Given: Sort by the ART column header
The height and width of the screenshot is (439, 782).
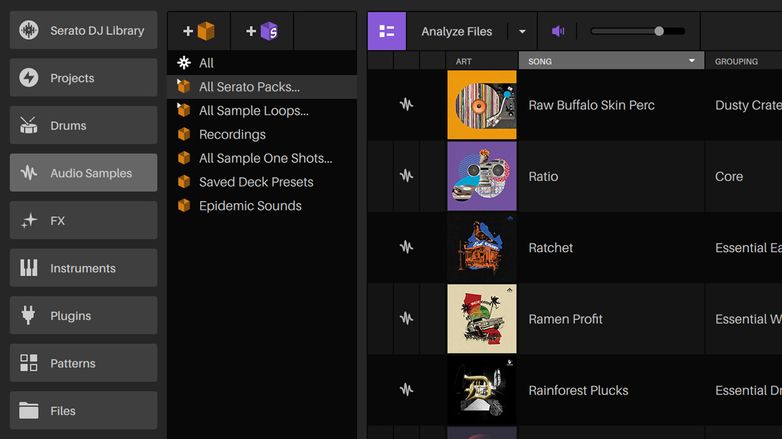Looking at the screenshot, I should pos(482,61).
